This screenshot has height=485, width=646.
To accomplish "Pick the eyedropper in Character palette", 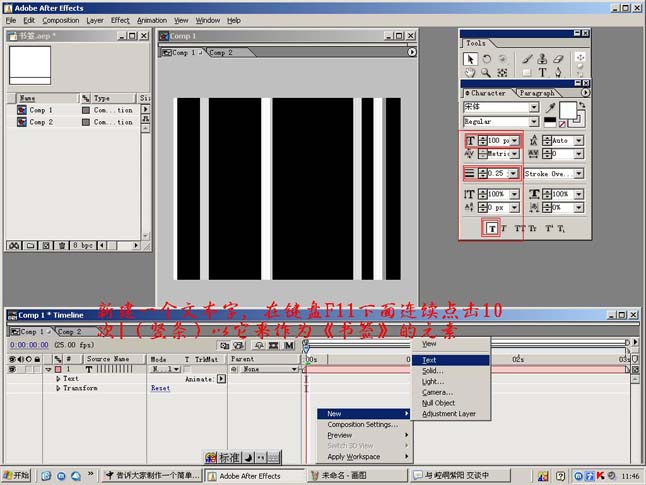I will click(550, 108).
